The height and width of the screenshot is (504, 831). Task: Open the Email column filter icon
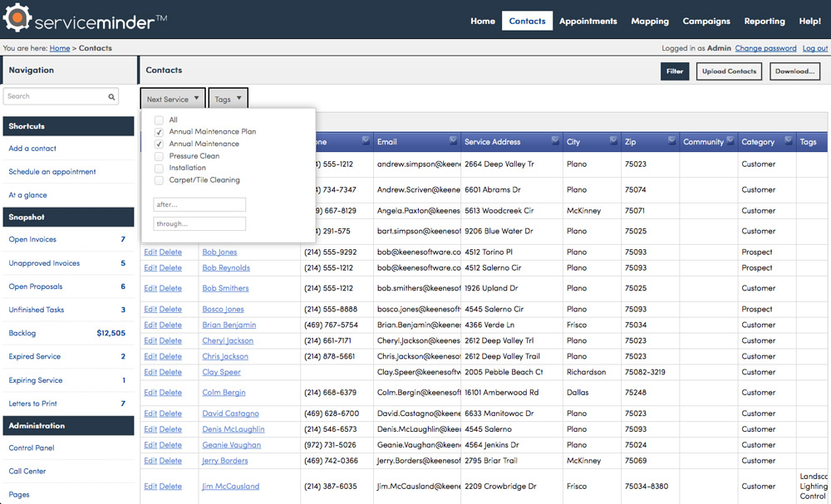(x=453, y=139)
